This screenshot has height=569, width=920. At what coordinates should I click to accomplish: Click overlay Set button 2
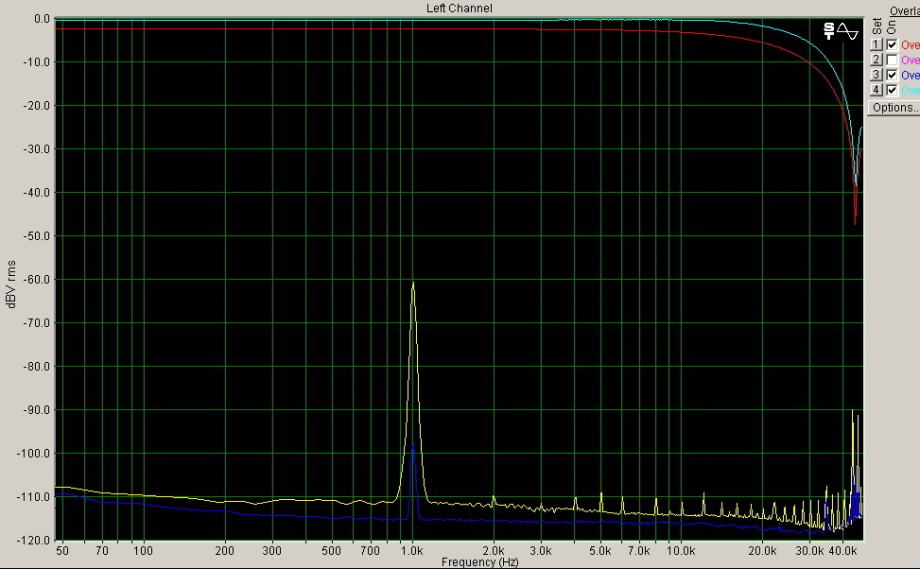point(876,60)
